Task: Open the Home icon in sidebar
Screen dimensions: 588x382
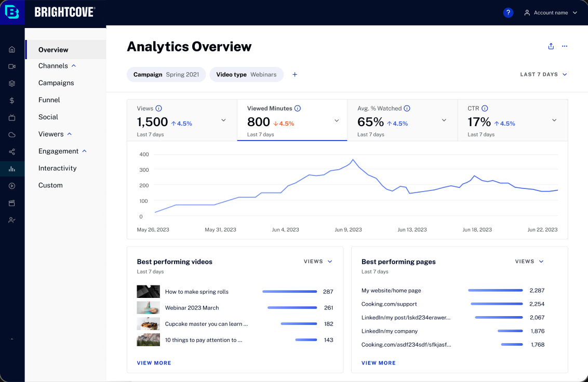Action: click(x=12, y=49)
